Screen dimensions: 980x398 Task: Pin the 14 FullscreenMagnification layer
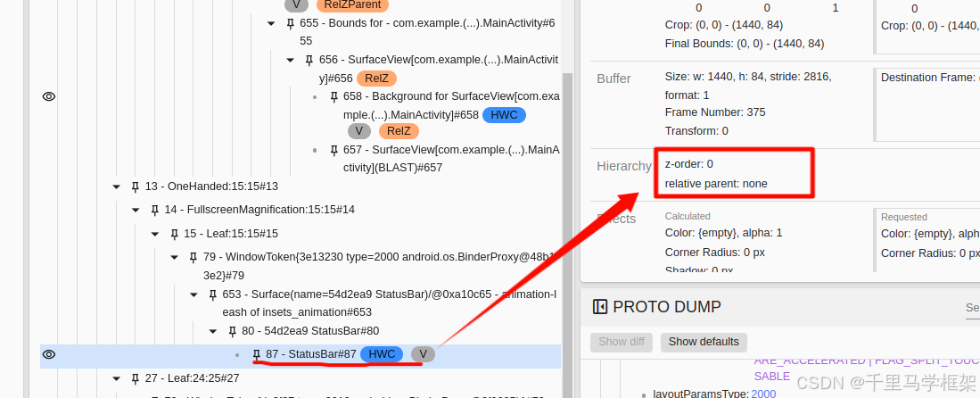pos(155,210)
